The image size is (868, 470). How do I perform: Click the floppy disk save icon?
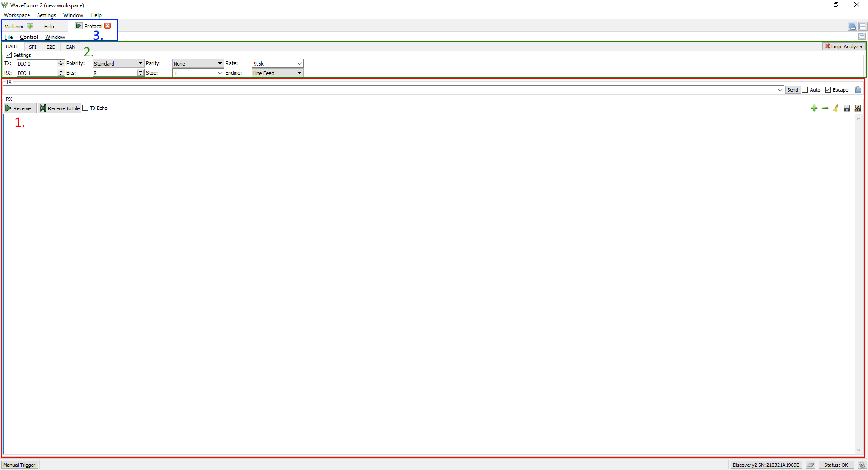click(x=847, y=108)
